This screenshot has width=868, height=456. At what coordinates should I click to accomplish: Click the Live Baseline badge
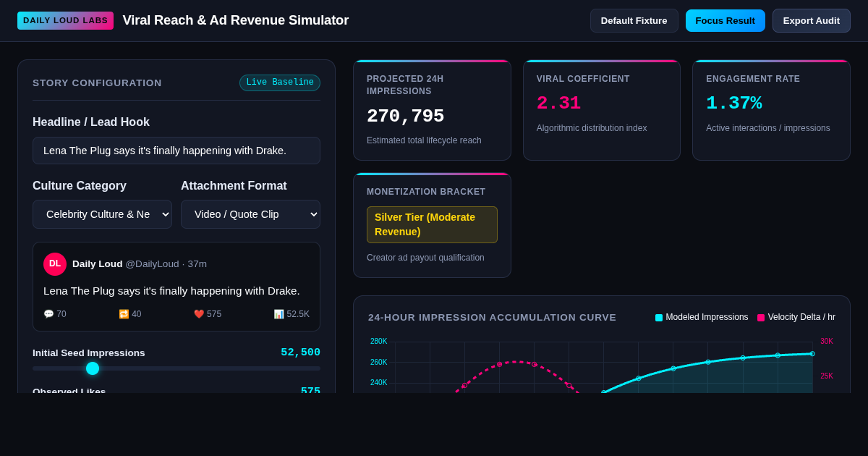point(280,83)
